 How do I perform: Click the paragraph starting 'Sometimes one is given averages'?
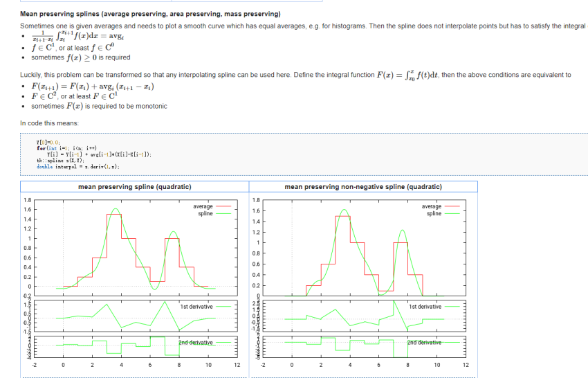click(x=304, y=26)
